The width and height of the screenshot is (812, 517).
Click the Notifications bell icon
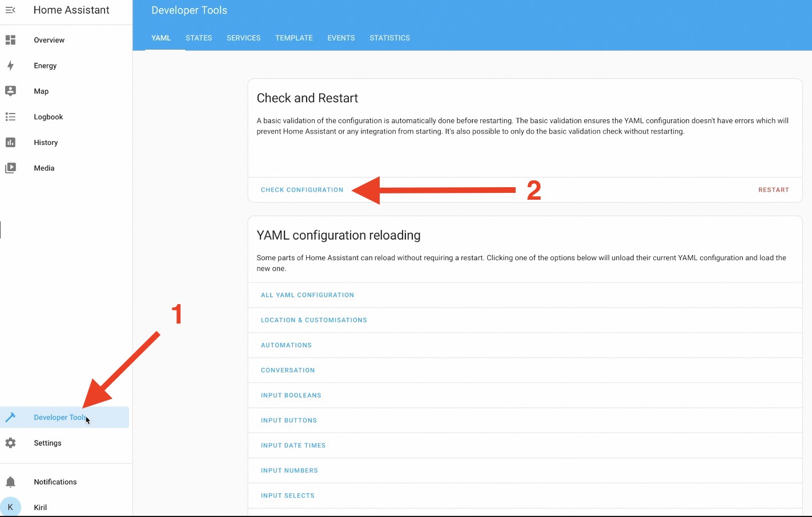pyautogui.click(x=10, y=482)
